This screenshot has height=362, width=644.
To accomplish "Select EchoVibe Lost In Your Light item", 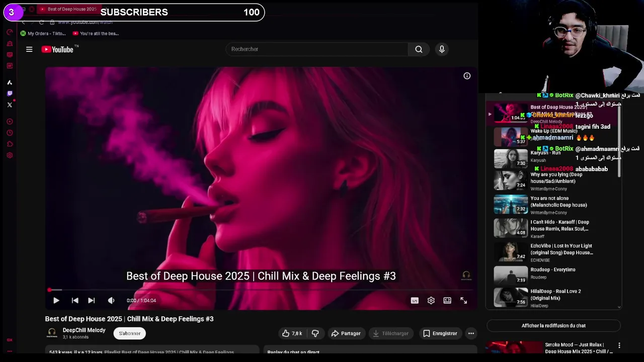I will [x=553, y=252].
